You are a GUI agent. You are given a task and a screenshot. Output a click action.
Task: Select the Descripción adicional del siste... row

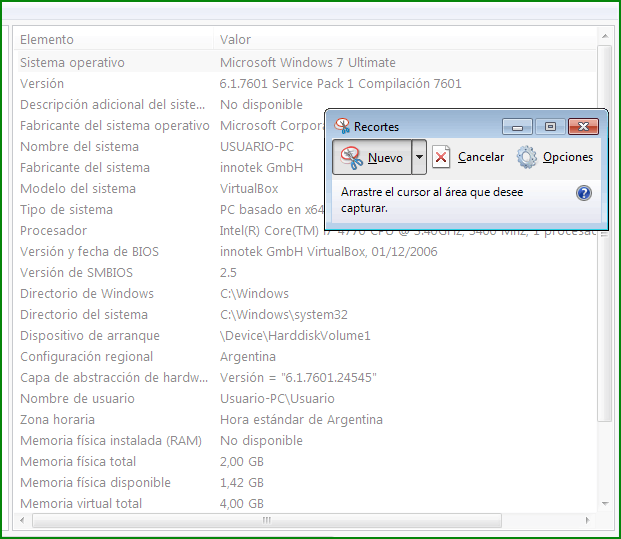pos(305,105)
